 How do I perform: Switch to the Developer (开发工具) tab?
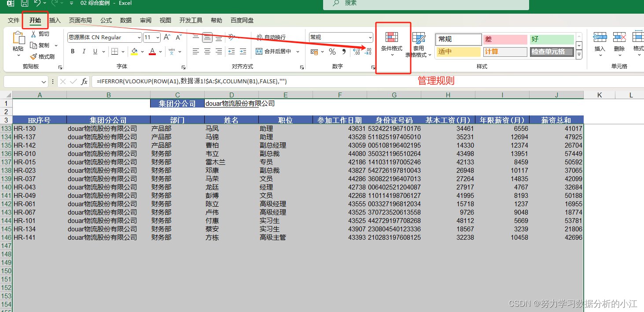(191, 20)
